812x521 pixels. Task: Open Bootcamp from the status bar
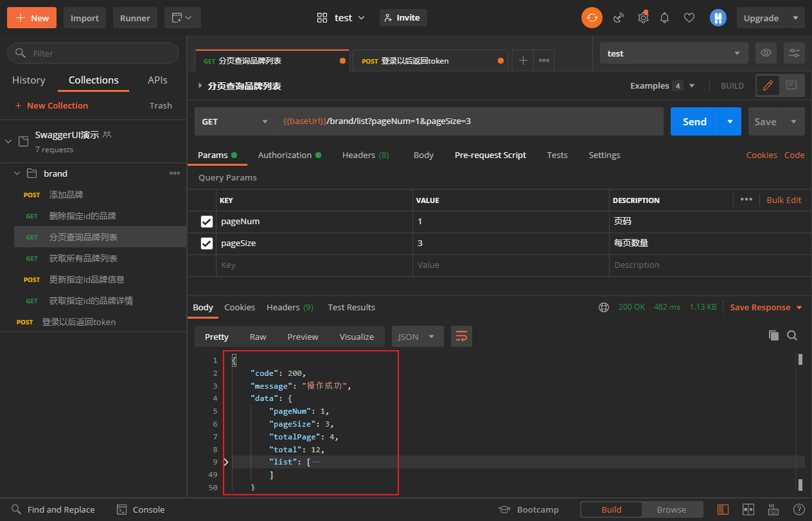pos(529,509)
